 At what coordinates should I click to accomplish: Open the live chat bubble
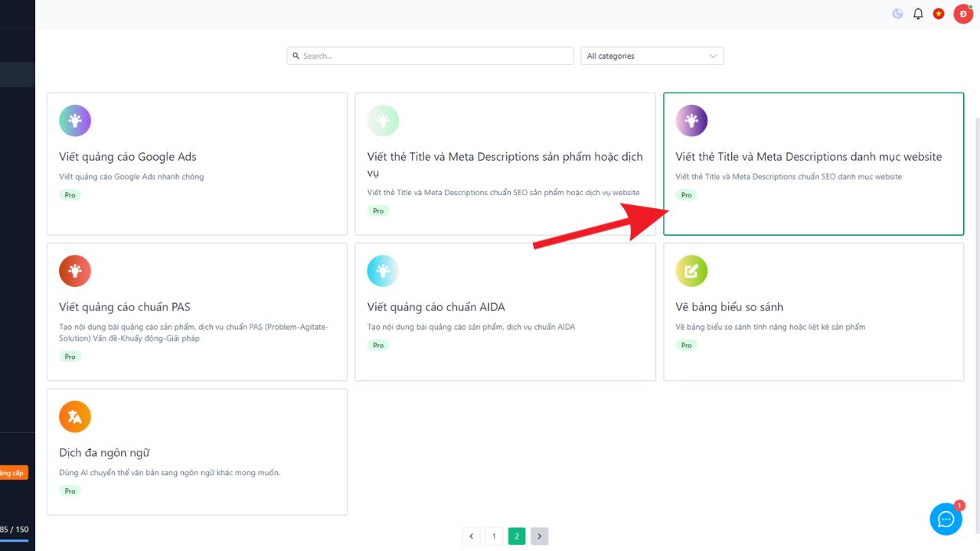pos(946,519)
